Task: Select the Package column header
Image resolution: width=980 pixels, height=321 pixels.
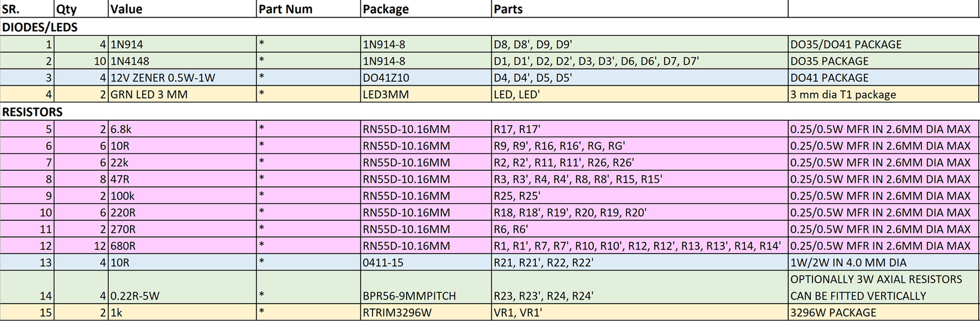Action: 426,9
